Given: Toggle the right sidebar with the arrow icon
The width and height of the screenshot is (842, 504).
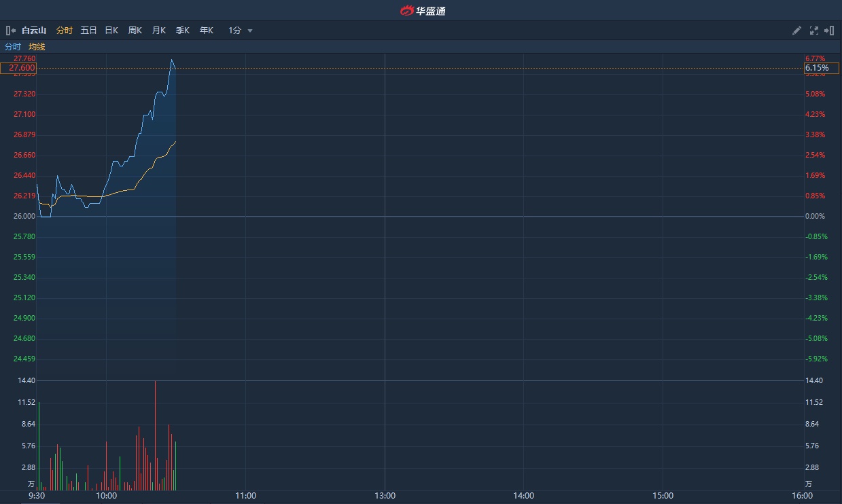Looking at the screenshot, I should [829, 31].
